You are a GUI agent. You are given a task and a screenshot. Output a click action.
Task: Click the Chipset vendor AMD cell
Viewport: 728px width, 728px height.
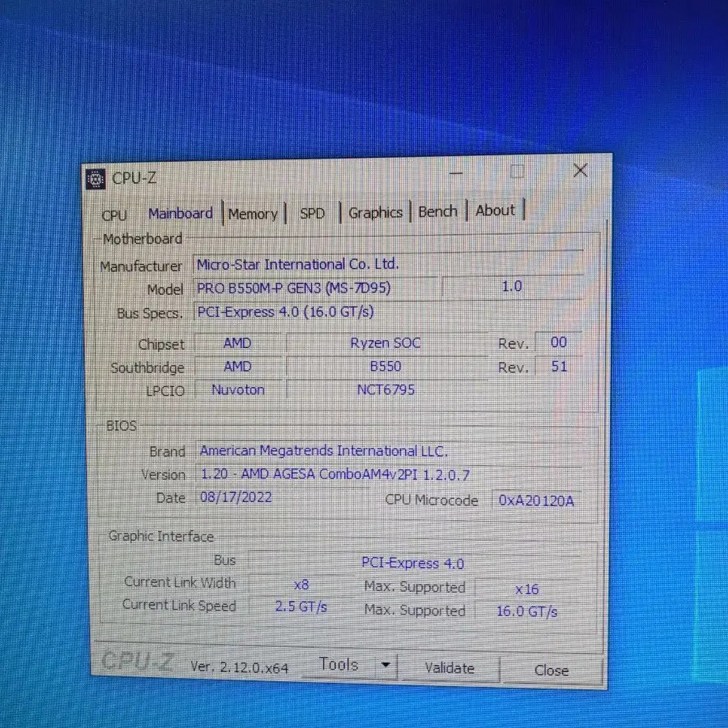(x=238, y=343)
